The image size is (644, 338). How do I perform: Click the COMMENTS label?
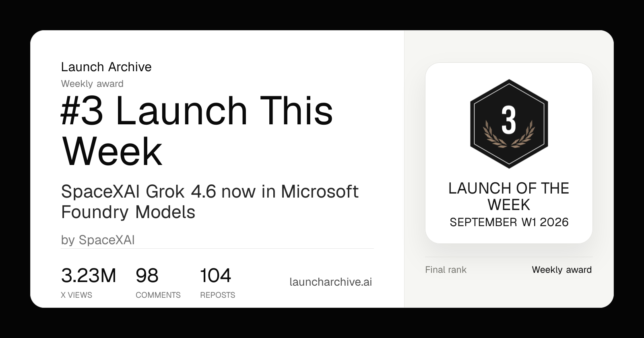[x=158, y=295]
